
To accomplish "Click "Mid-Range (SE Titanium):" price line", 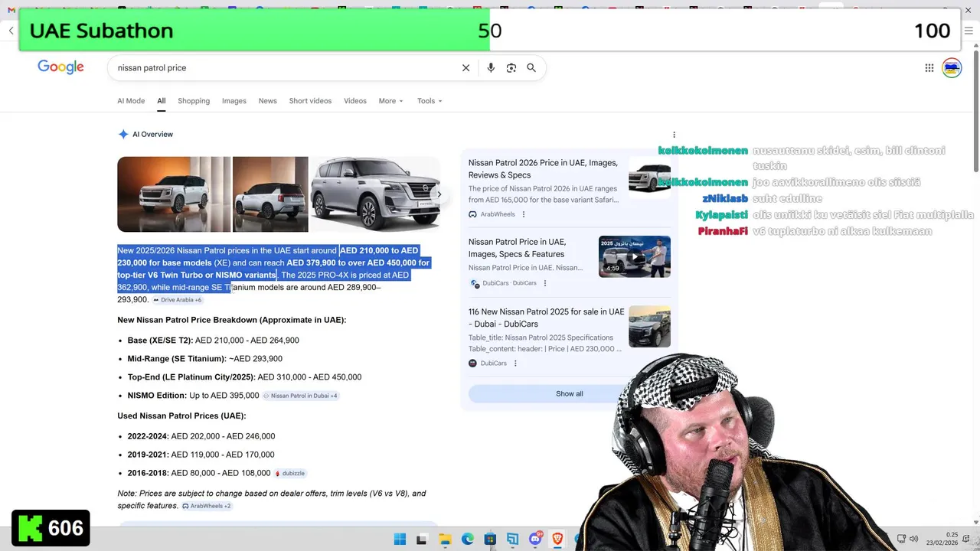I will [x=204, y=359].
